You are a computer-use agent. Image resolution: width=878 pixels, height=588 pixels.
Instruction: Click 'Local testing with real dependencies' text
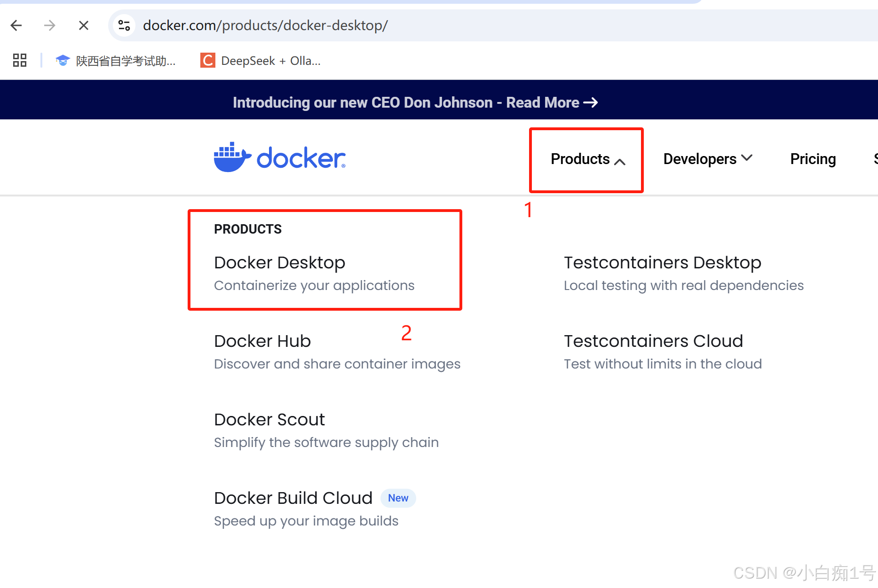click(x=684, y=286)
